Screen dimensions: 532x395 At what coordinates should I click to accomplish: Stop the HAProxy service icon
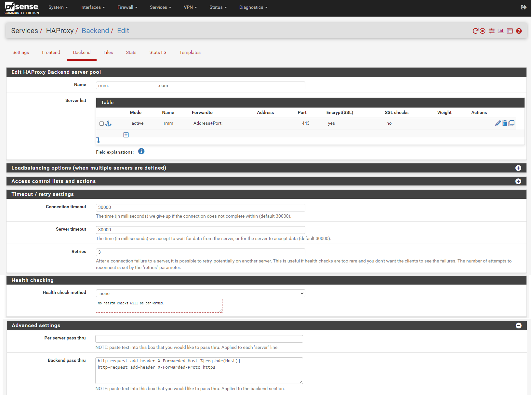click(x=483, y=31)
